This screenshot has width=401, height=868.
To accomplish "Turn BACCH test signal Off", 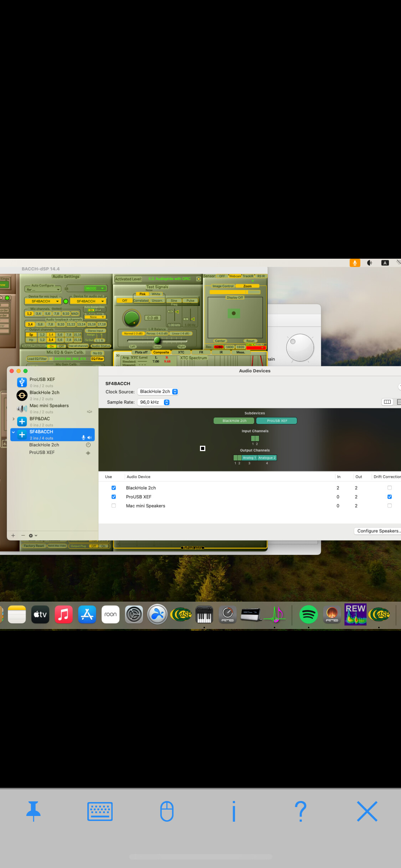I will click(125, 300).
